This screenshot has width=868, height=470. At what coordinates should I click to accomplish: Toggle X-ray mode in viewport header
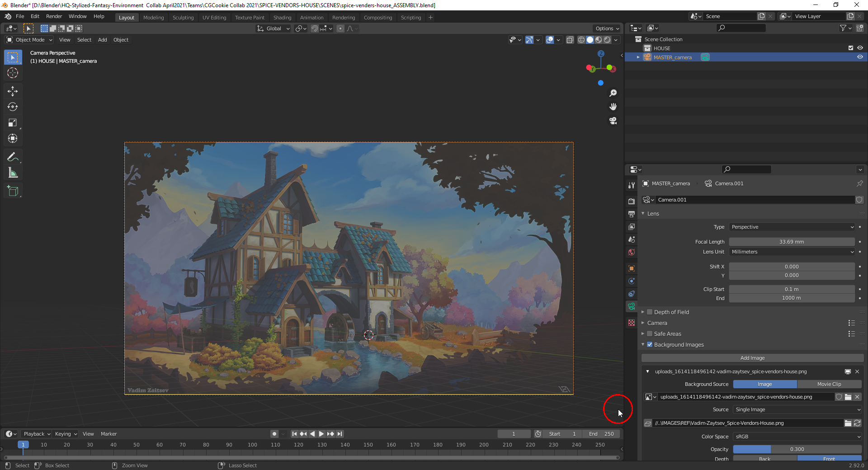[570, 40]
